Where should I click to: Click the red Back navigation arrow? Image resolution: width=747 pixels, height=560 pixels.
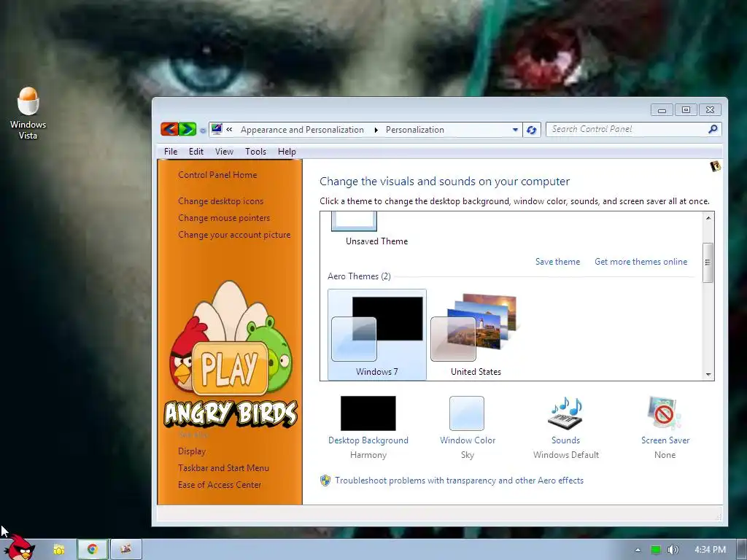click(169, 128)
